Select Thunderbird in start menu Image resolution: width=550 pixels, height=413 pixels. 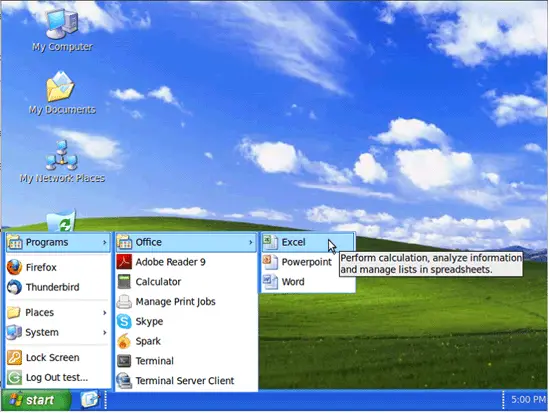coord(58,287)
